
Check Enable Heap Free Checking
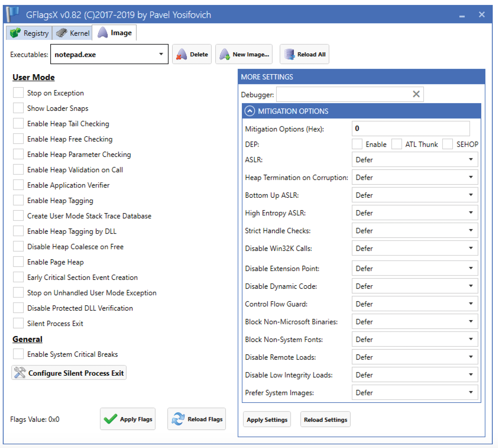[18, 139]
